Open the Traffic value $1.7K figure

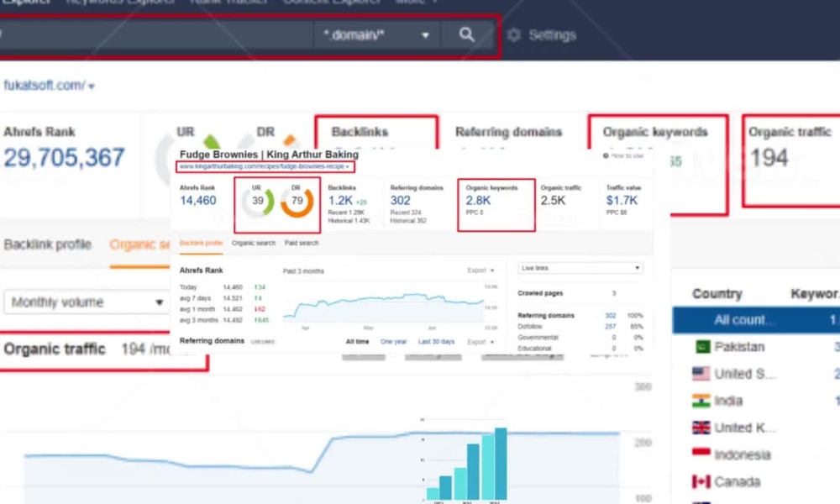point(622,200)
